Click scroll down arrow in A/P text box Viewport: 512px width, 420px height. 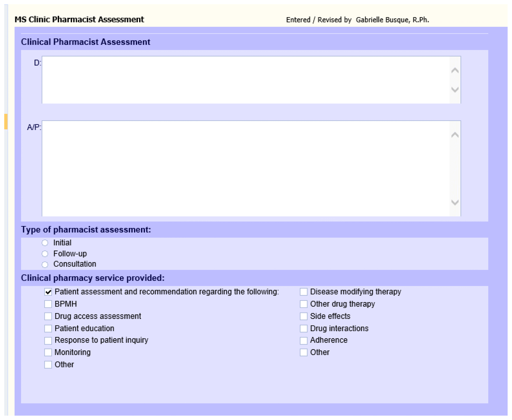pyautogui.click(x=455, y=202)
